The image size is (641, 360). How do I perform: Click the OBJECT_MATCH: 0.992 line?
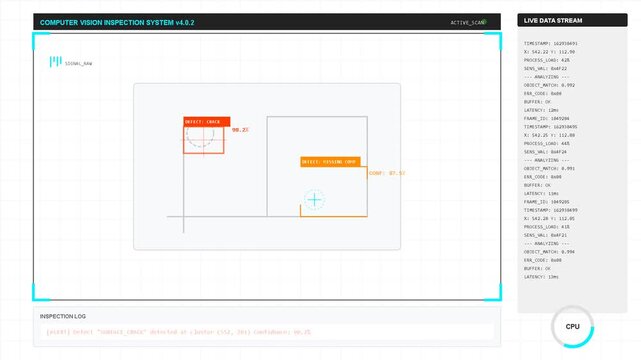point(549,85)
